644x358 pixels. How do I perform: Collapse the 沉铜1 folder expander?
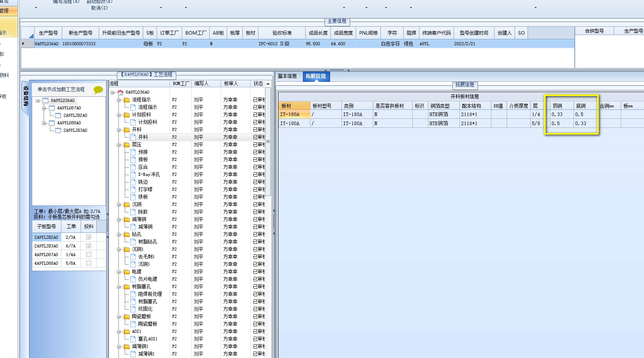pyautogui.click(x=119, y=249)
